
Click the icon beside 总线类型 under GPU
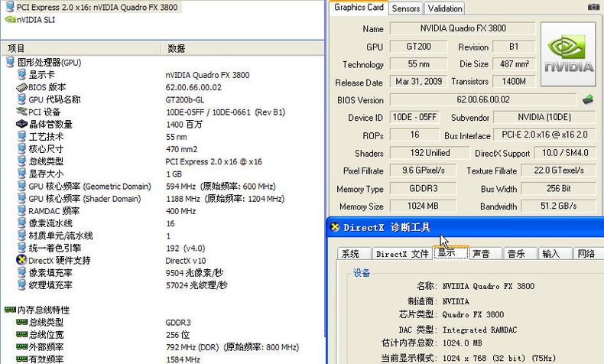[x=22, y=161]
